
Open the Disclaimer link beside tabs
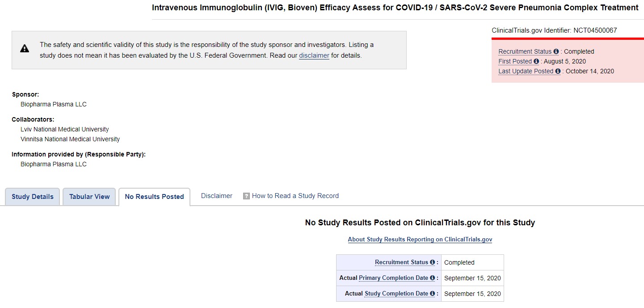coord(217,196)
